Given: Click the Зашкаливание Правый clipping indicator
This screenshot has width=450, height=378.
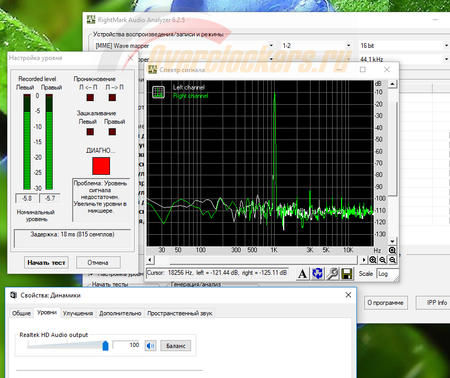Looking at the screenshot, I should coord(112,132).
